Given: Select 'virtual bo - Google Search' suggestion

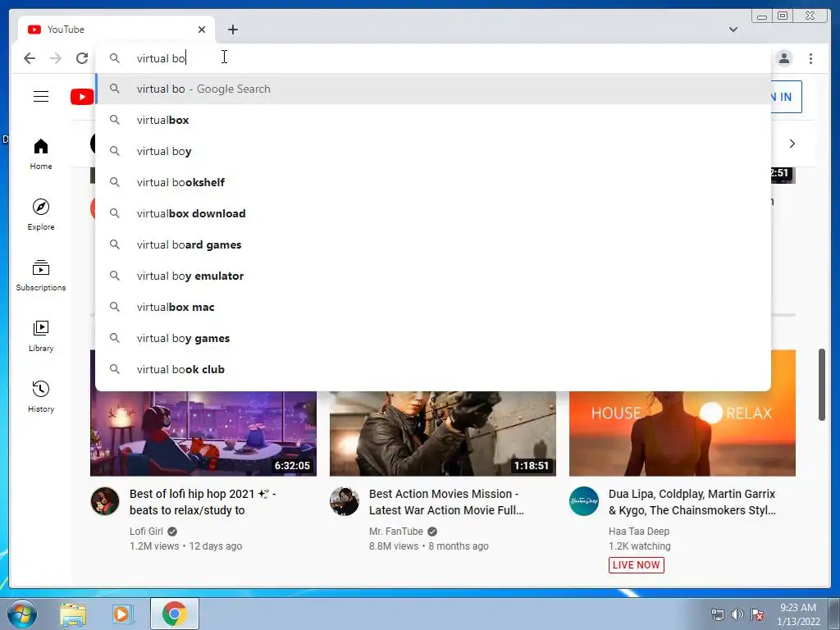Looking at the screenshot, I should tap(433, 89).
